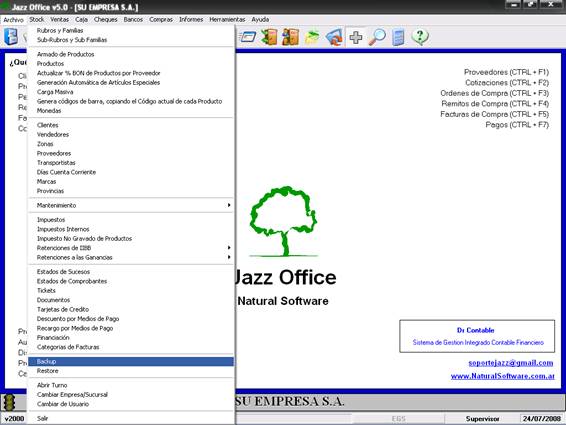Open the Mantenimiento submenu
This screenshot has height=425, width=566.
(131, 205)
